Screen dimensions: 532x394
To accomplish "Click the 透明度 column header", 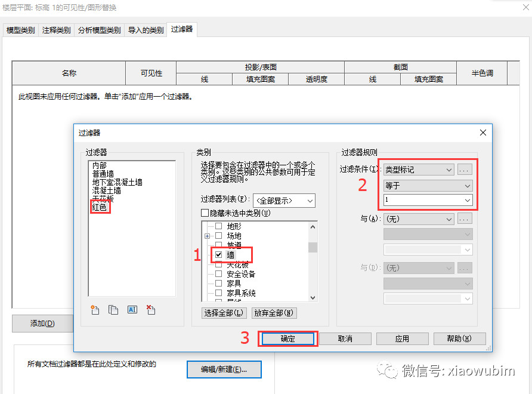I will tap(316, 79).
